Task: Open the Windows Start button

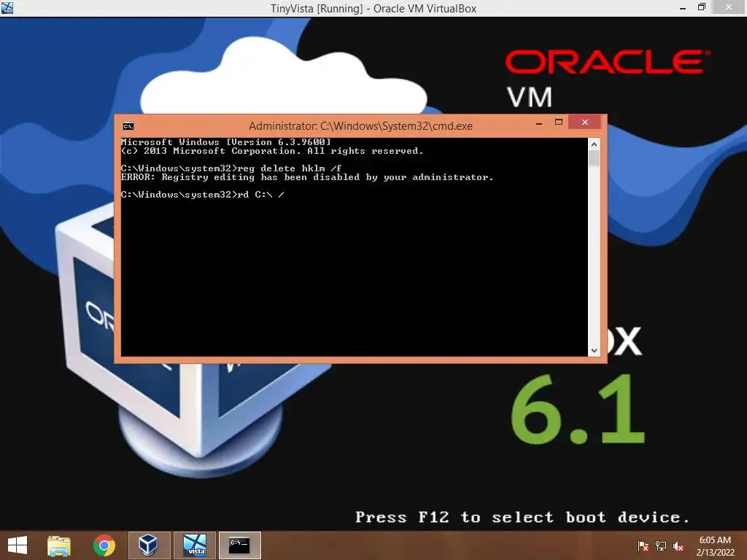Action: [x=18, y=545]
